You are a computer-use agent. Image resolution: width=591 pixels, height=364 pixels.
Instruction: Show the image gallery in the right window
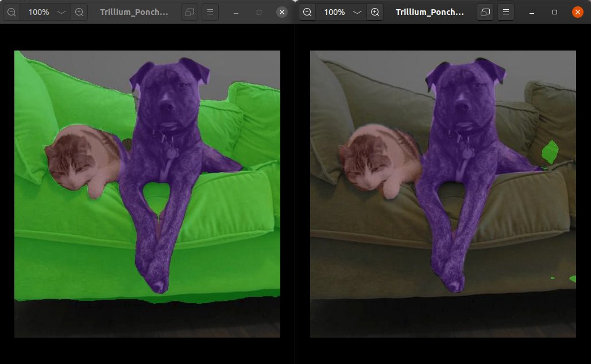tap(485, 11)
